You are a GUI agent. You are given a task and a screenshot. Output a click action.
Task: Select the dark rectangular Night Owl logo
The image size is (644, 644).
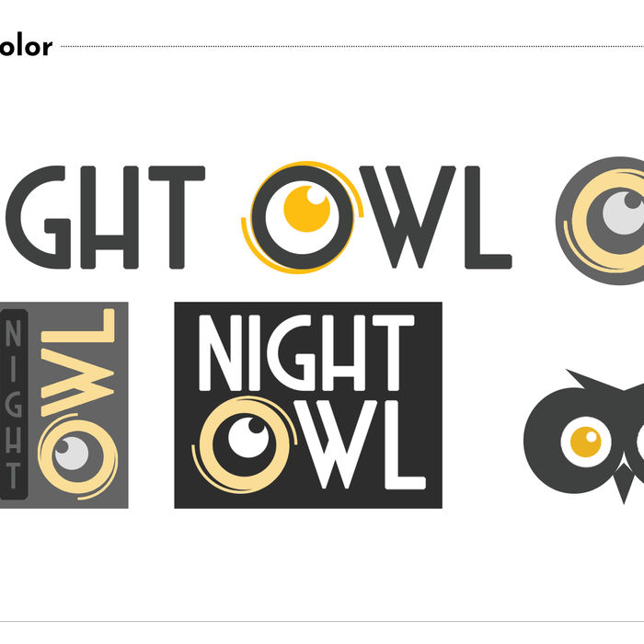coord(308,406)
